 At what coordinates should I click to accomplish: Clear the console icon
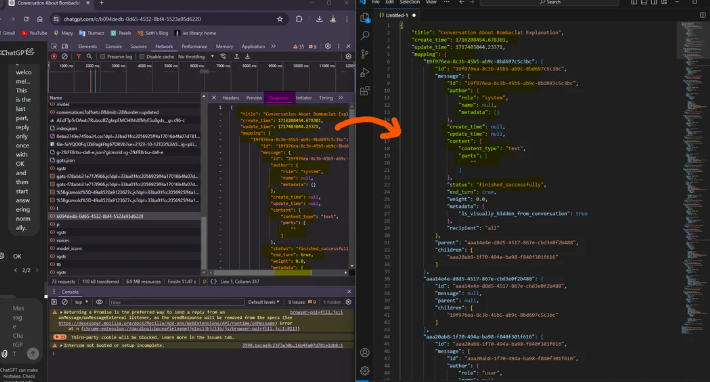pyautogui.click(x=65, y=302)
